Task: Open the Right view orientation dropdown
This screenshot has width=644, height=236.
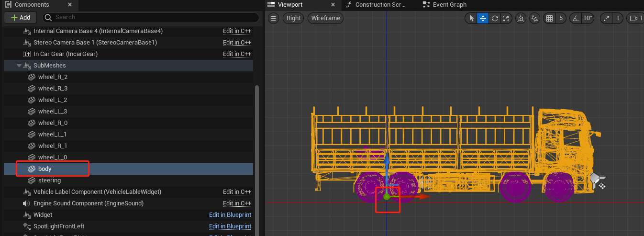Action: (x=294, y=18)
